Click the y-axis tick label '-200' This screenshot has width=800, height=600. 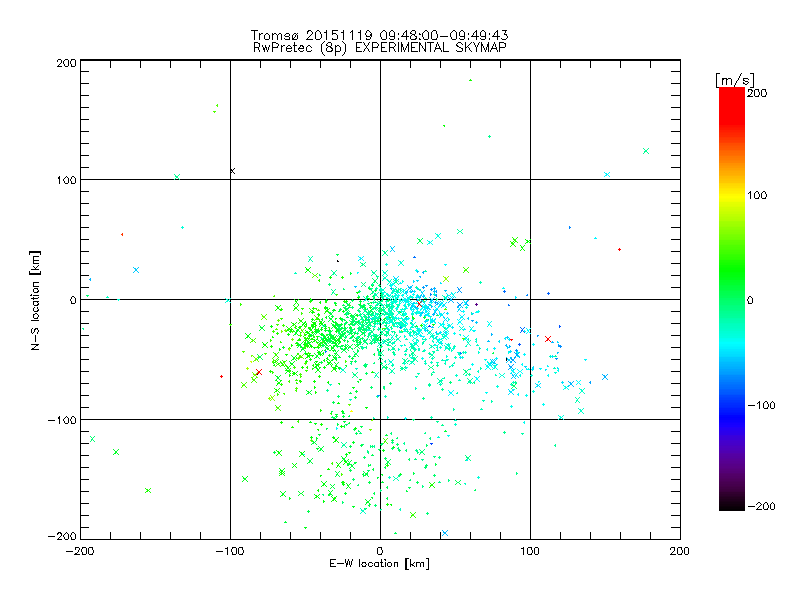point(62,537)
